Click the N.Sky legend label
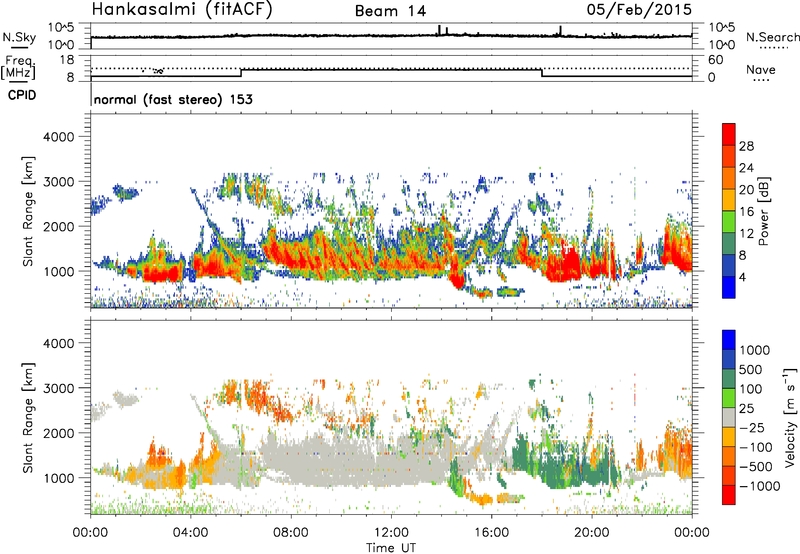Viewport: 800px width, 554px height. pos(19,37)
